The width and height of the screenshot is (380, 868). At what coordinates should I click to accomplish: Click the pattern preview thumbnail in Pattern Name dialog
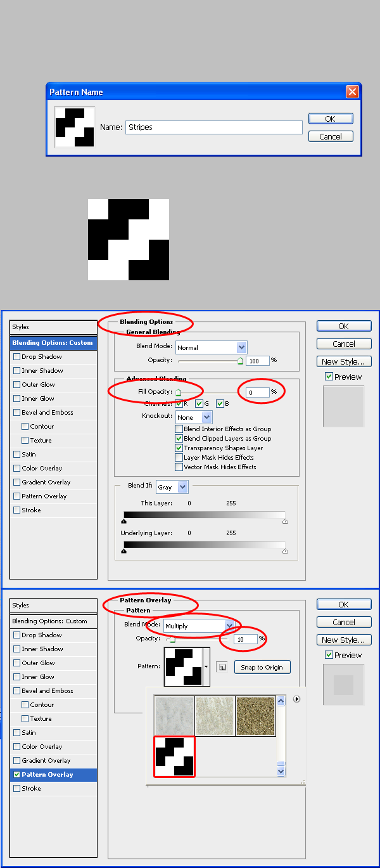[75, 127]
